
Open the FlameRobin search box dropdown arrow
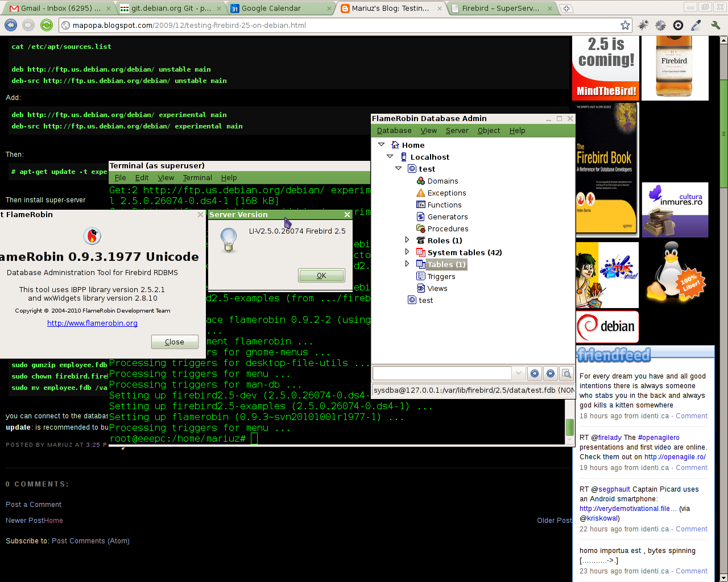point(518,373)
